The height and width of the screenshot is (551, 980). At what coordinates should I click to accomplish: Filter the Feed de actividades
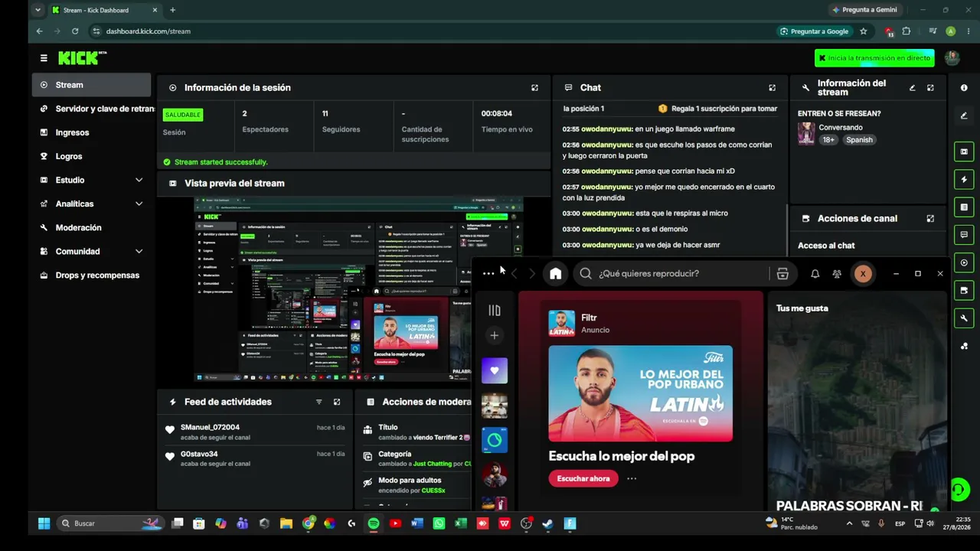[x=318, y=402]
